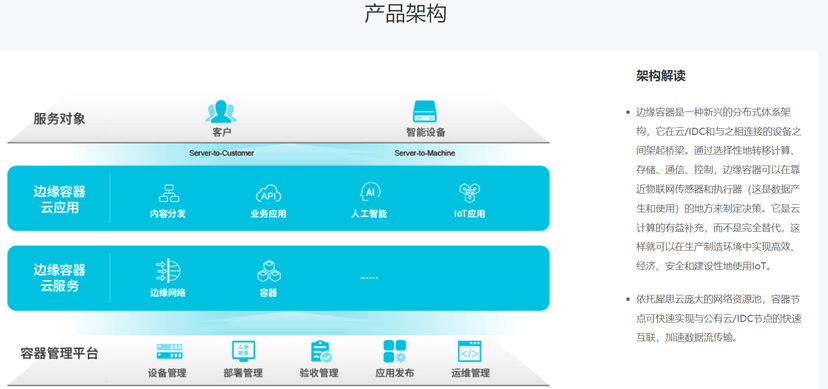Viewport: 828px width, 389px height.
Task: Click the 设备管理 device management icon
Action: click(170, 352)
